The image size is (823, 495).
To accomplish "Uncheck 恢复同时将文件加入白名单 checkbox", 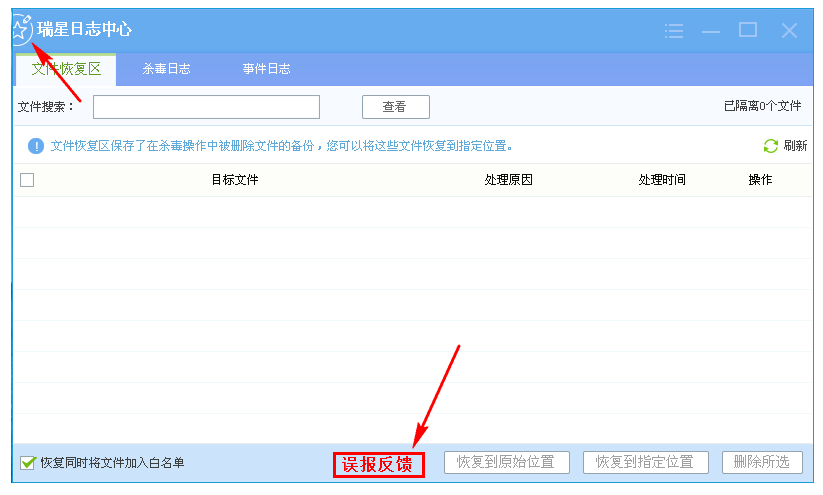I will (27, 463).
